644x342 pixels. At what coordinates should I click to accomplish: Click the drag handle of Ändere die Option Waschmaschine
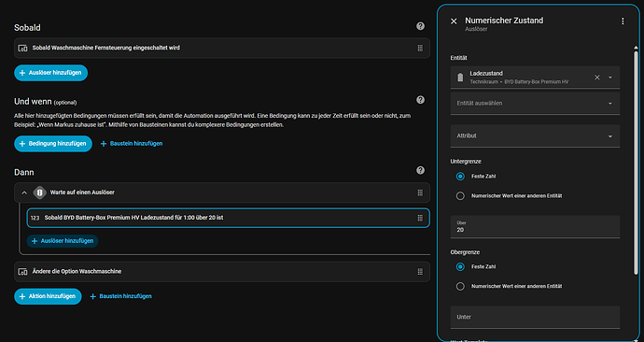tap(420, 272)
